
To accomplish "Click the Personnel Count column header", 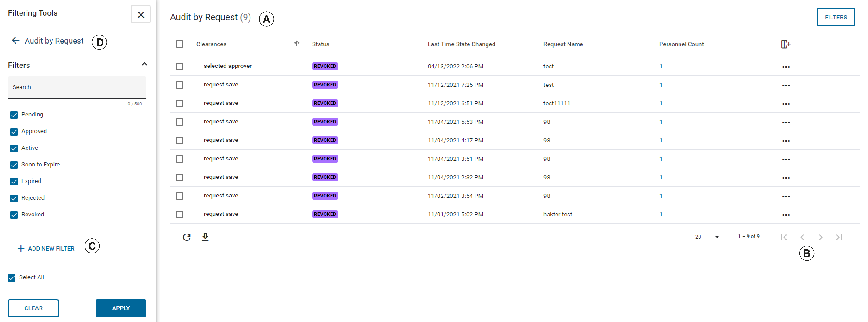I will pos(681,44).
